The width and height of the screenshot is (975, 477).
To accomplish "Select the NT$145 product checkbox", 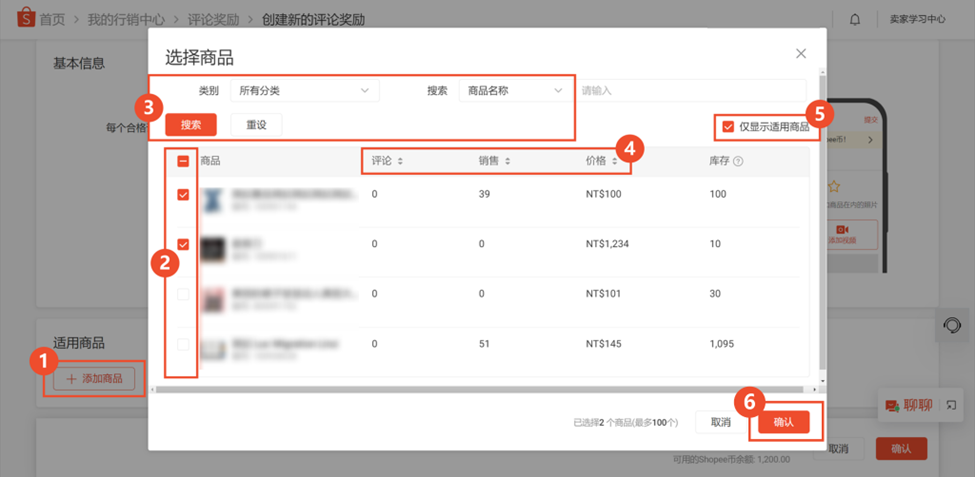I will pos(183,344).
